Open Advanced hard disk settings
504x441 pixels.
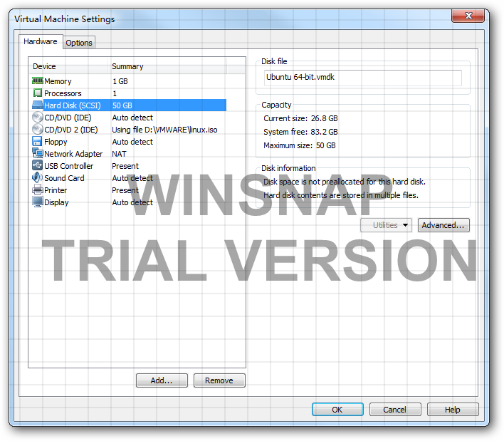[443, 225]
